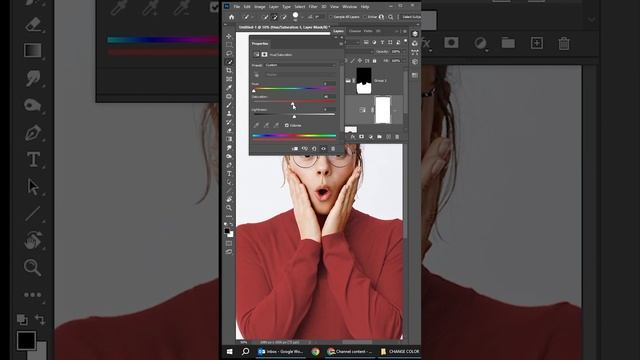Viewport: 640px width, 360px height.
Task: Click the Select Subject button
Action: point(410,17)
